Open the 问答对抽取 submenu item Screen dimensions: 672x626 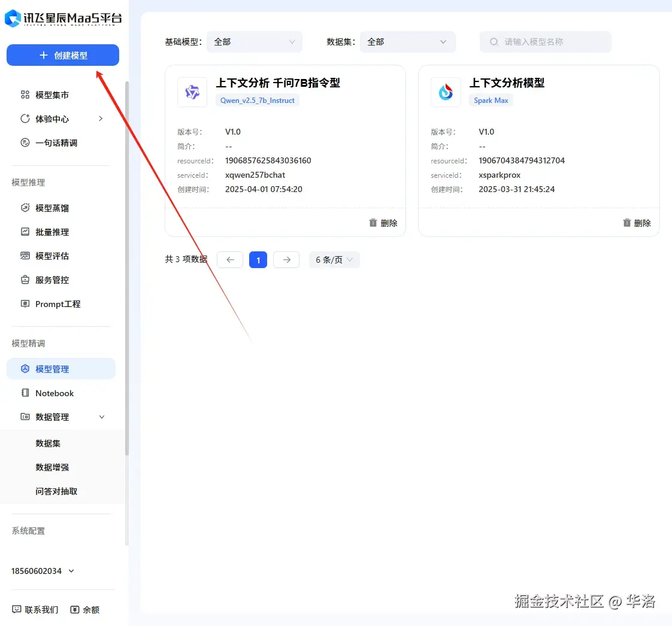tap(56, 491)
